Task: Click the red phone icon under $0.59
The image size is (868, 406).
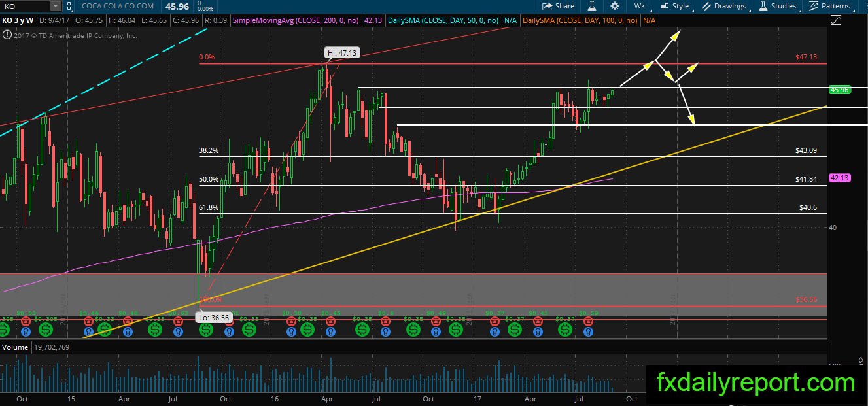Action: coord(587,322)
